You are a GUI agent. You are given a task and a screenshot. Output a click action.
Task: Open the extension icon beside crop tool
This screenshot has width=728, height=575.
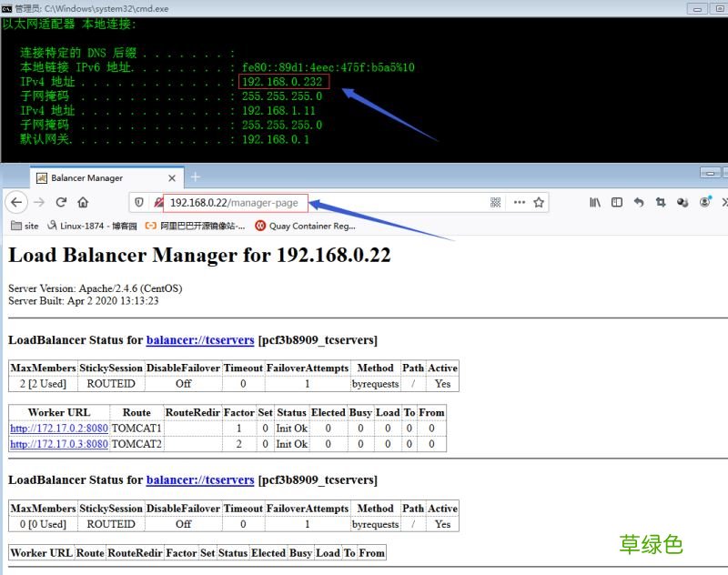click(x=682, y=202)
